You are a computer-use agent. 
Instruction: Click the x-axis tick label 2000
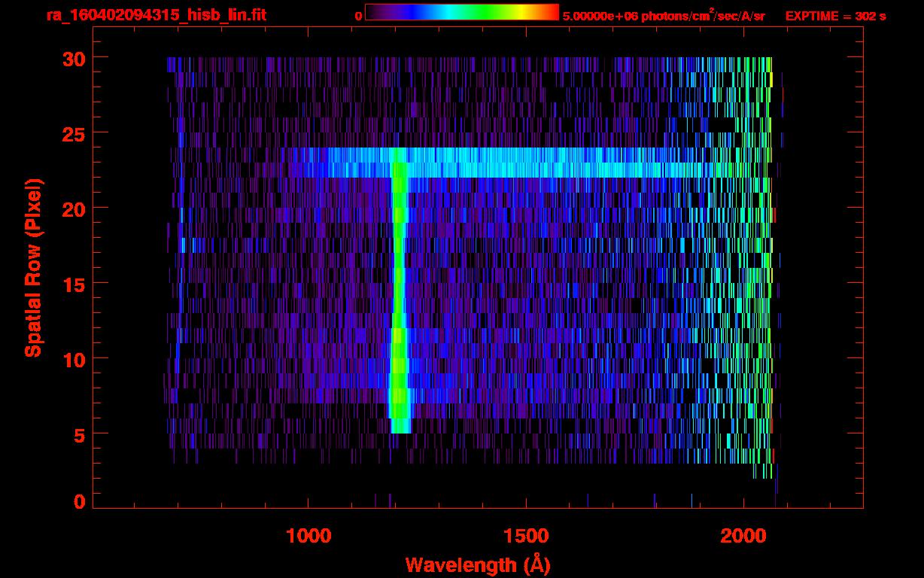[x=743, y=536]
